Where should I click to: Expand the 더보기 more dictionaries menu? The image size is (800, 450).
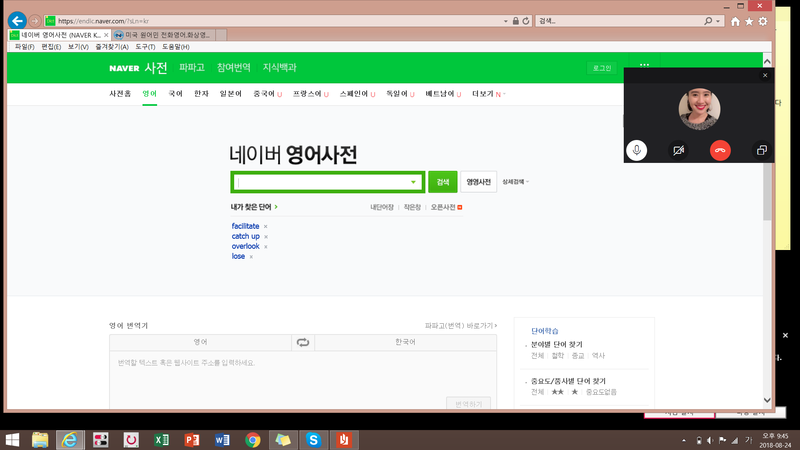tap(489, 94)
